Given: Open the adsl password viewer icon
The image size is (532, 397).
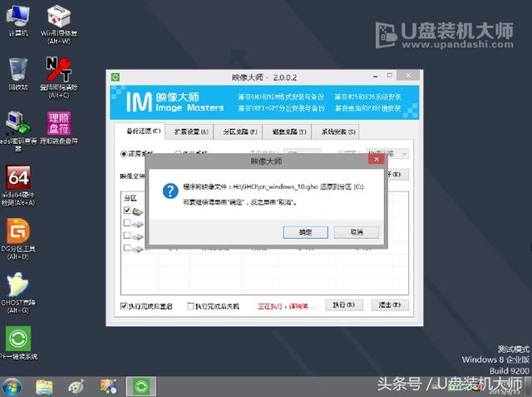Looking at the screenshot, I should click(18, 131).
